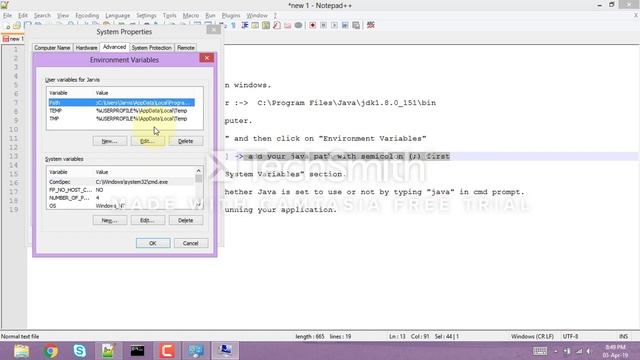Click the Save Recorded Macro icon
Screen dimensions: 640x360
pyautogui.click(x=356, y=25)
